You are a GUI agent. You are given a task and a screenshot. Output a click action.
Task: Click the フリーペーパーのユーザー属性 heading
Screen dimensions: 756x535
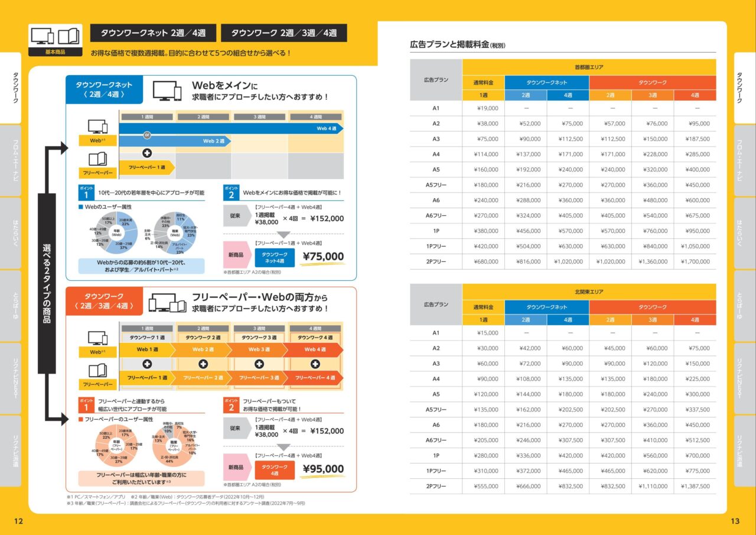coord(116,419)
